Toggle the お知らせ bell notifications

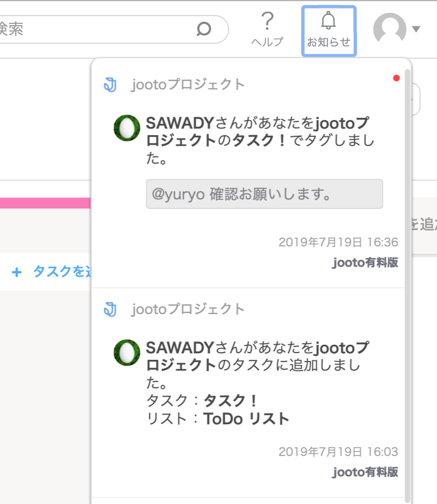[329, 31]
